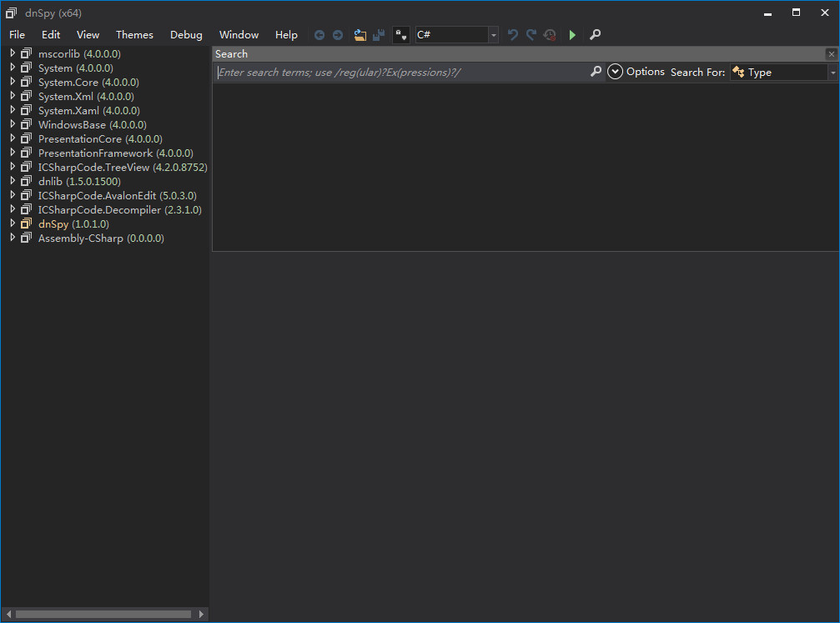Click the tree horizontal scrollbar thumb
Screen dimensions: 840x623
[103, 614]
